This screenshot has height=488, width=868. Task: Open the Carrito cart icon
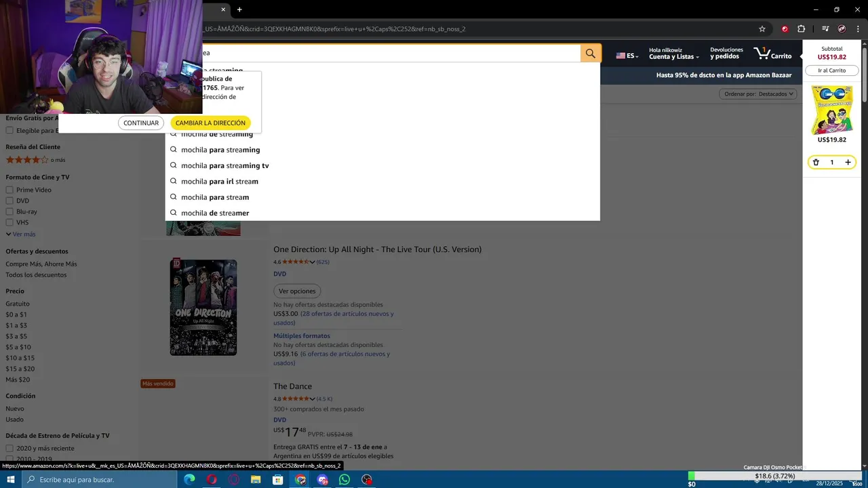(773, 54)
